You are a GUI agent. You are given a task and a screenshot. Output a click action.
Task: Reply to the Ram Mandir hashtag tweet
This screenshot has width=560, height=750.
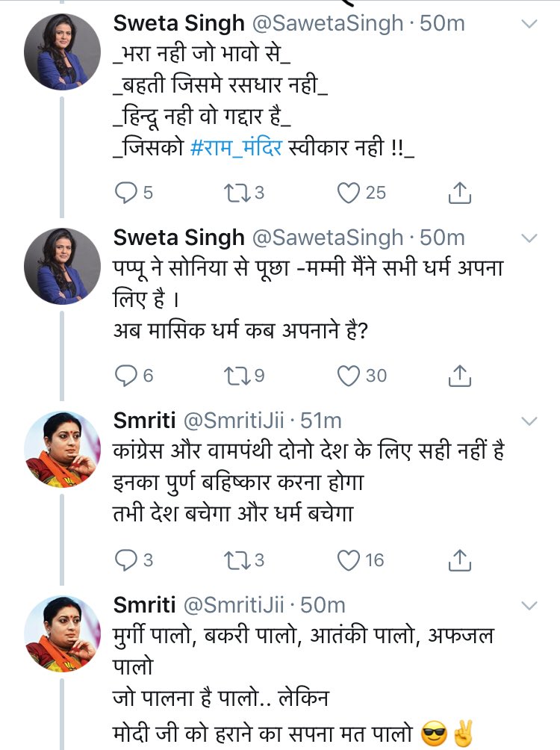125,193
